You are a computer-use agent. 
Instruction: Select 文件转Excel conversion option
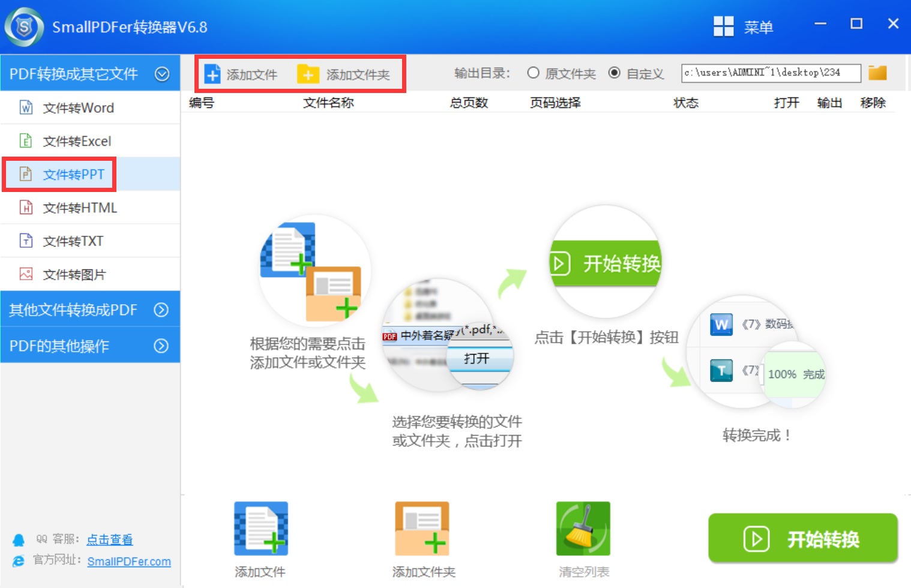coord(91,141)
